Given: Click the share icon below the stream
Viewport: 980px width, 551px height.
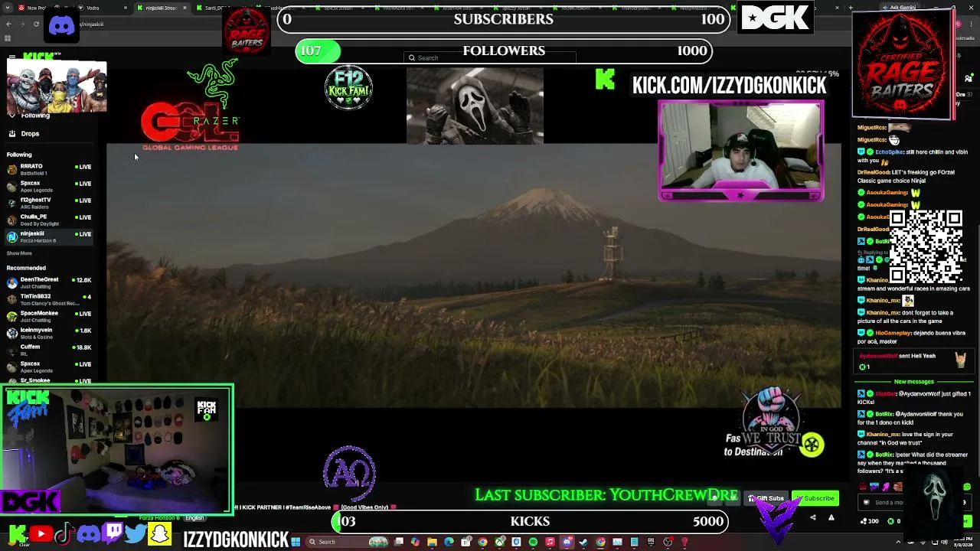Looking at the screenshot, I should tap(813, 517).
